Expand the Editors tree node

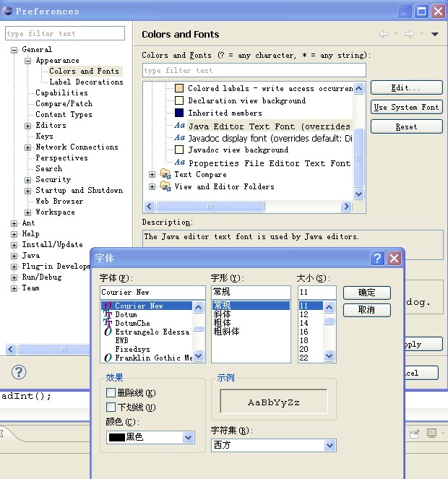pos(27,126)
